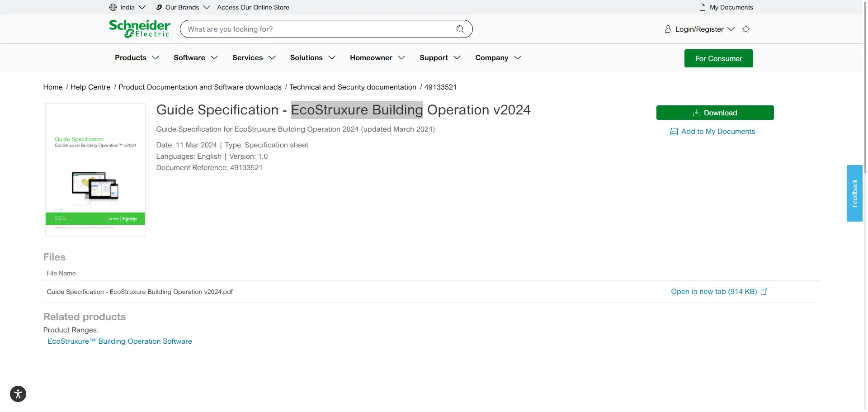868x412 pixels.
Task: Click Access Our Online Store link
Action: click(253, 7)
